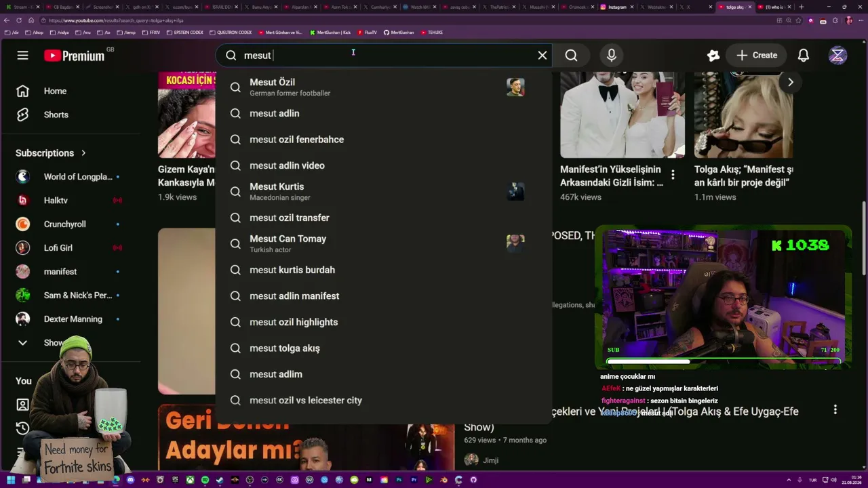Image resolution: width=868 pixels, height=488 pixels.
Task: Start voice search with the microphone
Action: click(612, 56)
